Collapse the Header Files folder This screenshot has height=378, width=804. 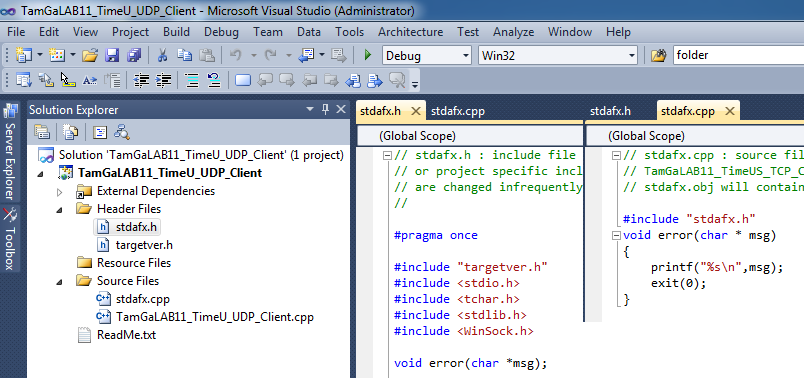[59, 209]
